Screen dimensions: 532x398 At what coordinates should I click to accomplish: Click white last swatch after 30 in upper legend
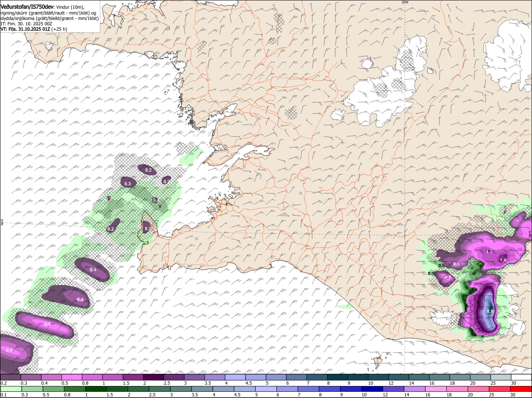[x=521, y=377]
